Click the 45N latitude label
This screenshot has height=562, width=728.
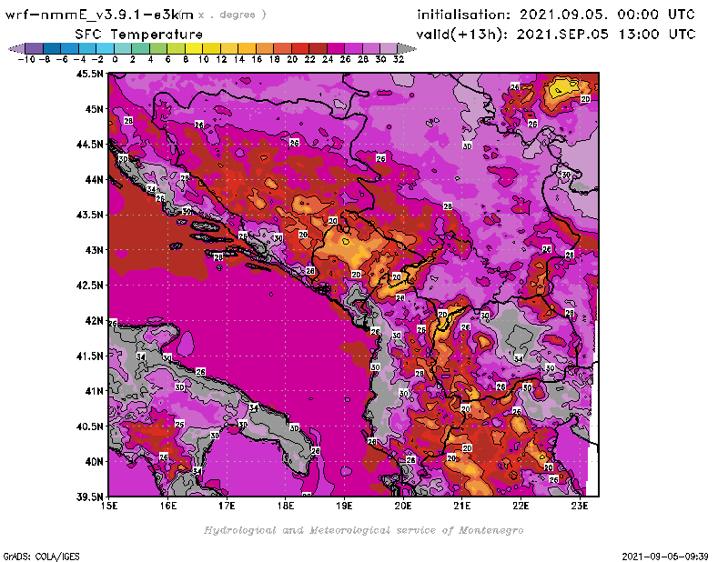click(x=94, y=109)
